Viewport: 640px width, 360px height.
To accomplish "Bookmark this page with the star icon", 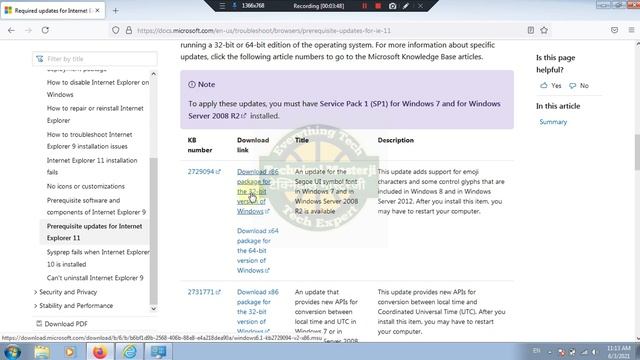I will (544, 30).
